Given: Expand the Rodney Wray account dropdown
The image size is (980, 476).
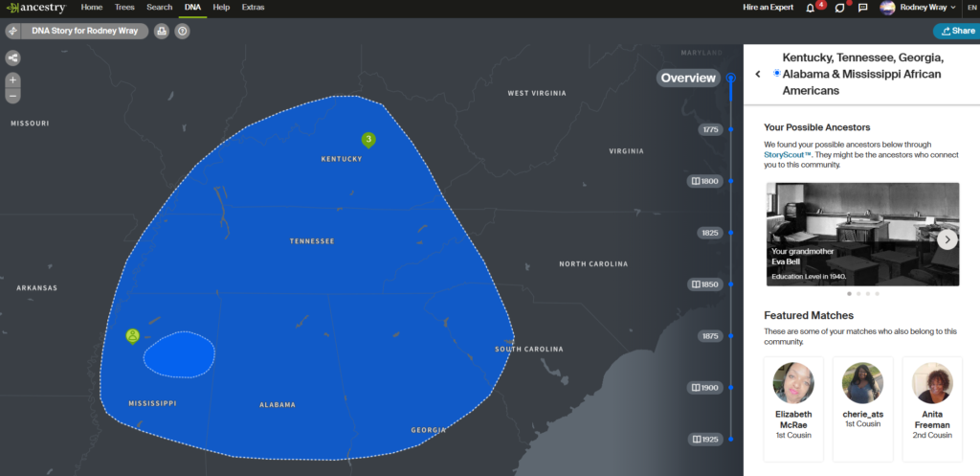Looking at the screenshot, I should point(918,8).
